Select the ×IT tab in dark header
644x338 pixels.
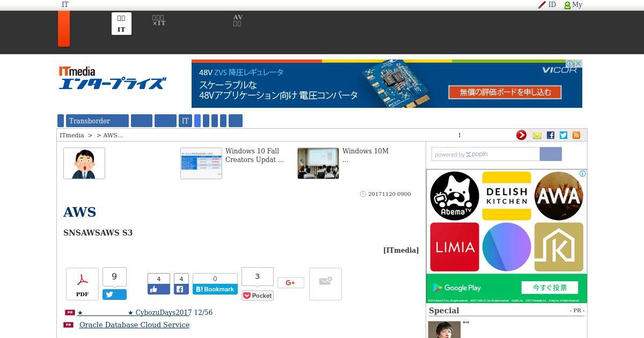click(x=159, y=21)
